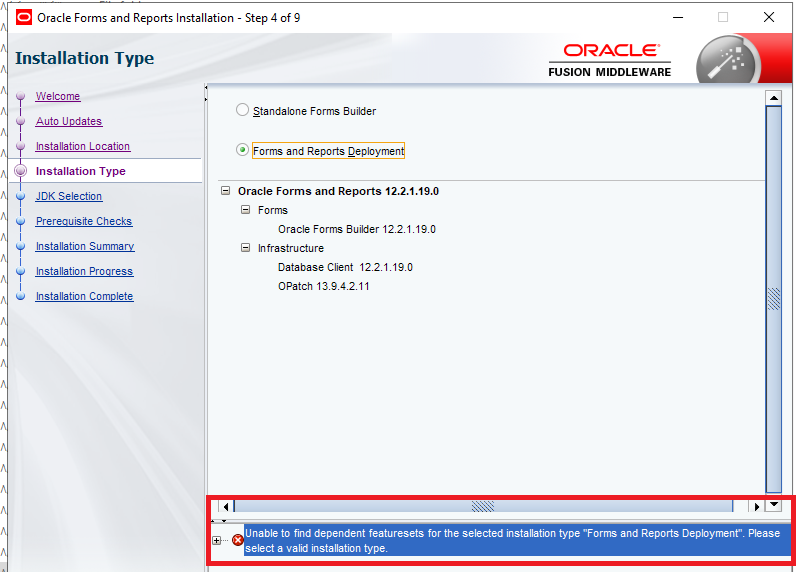Click the vertical scrollbar down arrow
The width and height of the screenshot is (804, 572).
pos(773,505)
